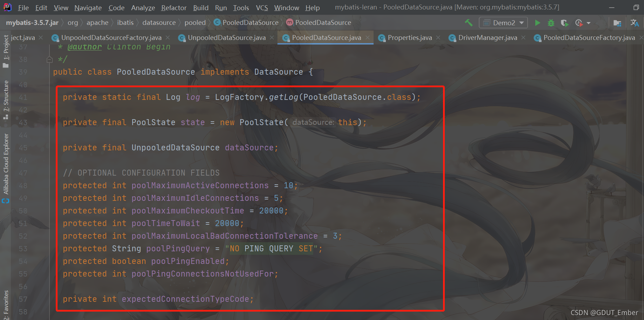Click the poolMaximumActiveConnections field name
644x320 pixels.
click(200, 185)
